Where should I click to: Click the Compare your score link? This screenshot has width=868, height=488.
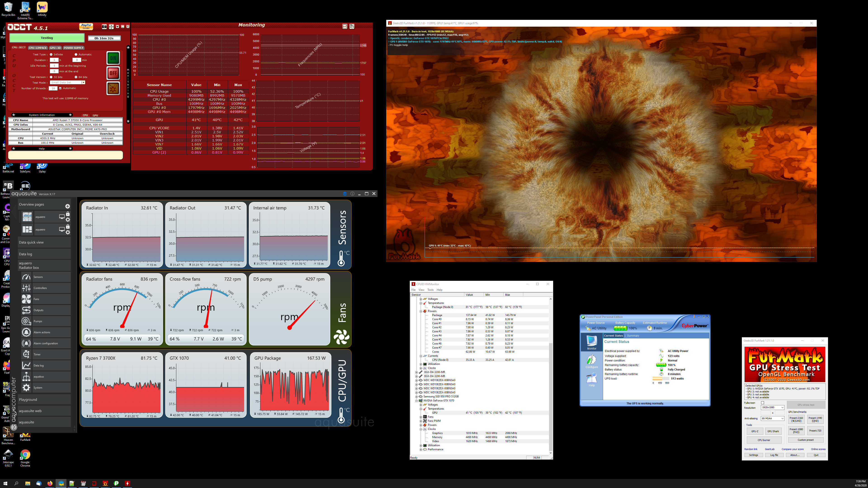(793, 449)
